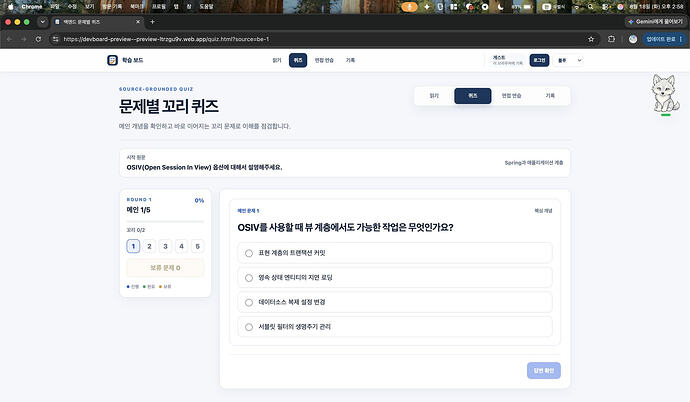Jump to question 1 in round panel
Viewport: 690px width, 402px height.
click(133, 246)
